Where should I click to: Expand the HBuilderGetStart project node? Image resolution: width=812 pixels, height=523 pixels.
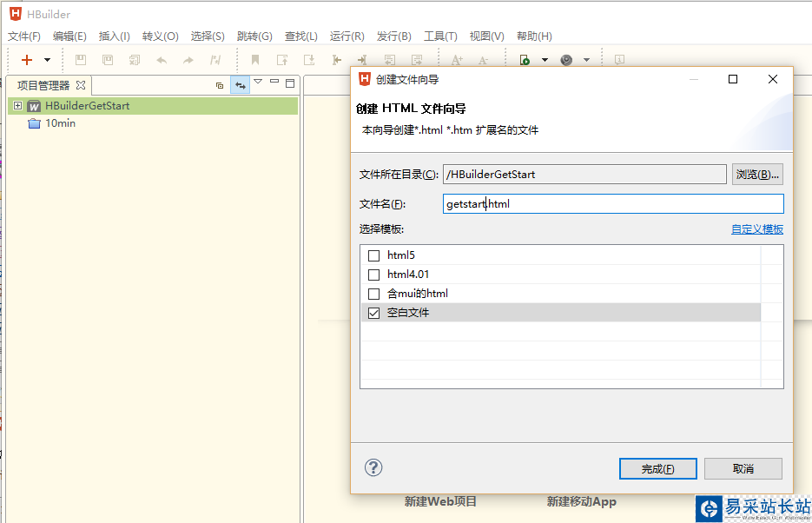[x=17, y=106]
